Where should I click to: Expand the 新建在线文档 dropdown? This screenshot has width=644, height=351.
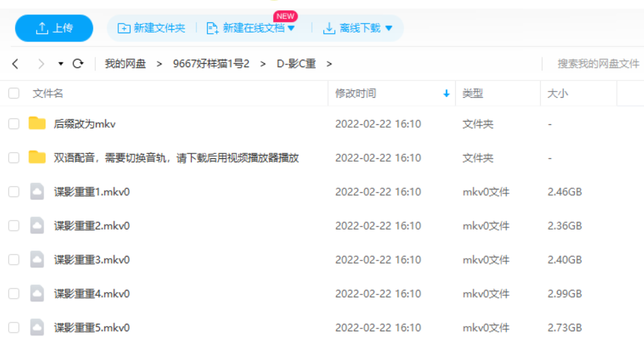[x=291, y=29]
